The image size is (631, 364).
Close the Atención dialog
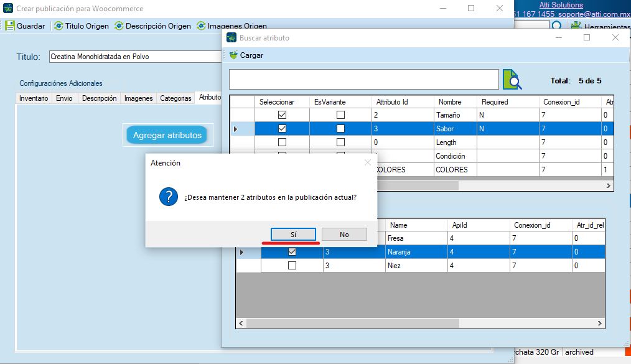[367, 162]
